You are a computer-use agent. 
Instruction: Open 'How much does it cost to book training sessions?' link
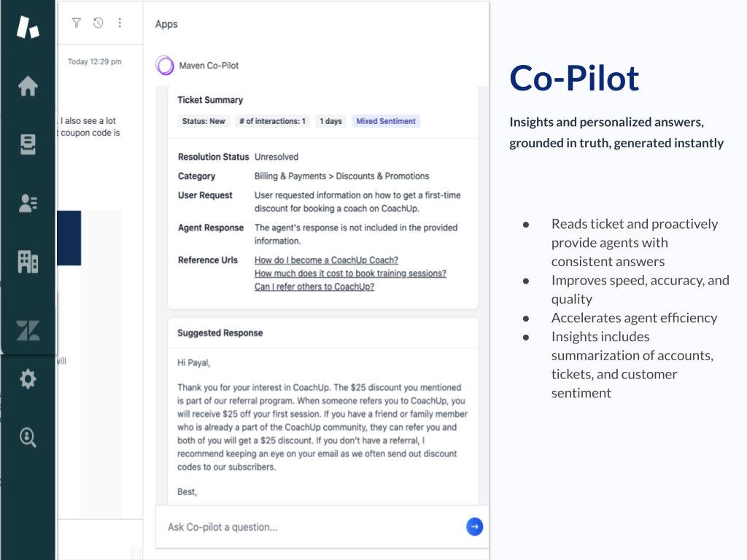point(350,273)
